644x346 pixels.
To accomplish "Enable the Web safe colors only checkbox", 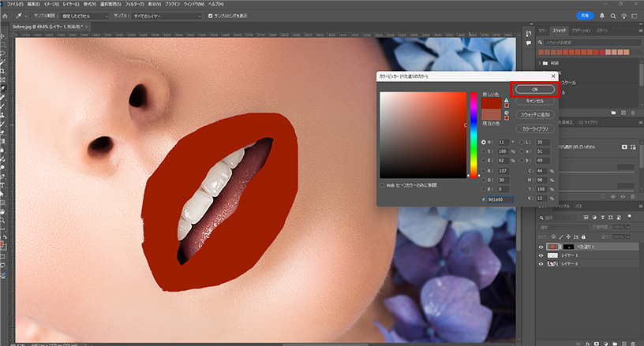I will point(383,185).
